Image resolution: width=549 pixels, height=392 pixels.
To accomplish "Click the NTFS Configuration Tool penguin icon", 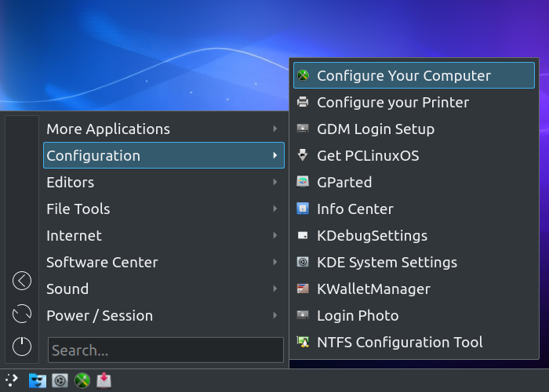I will coord(303,342).
